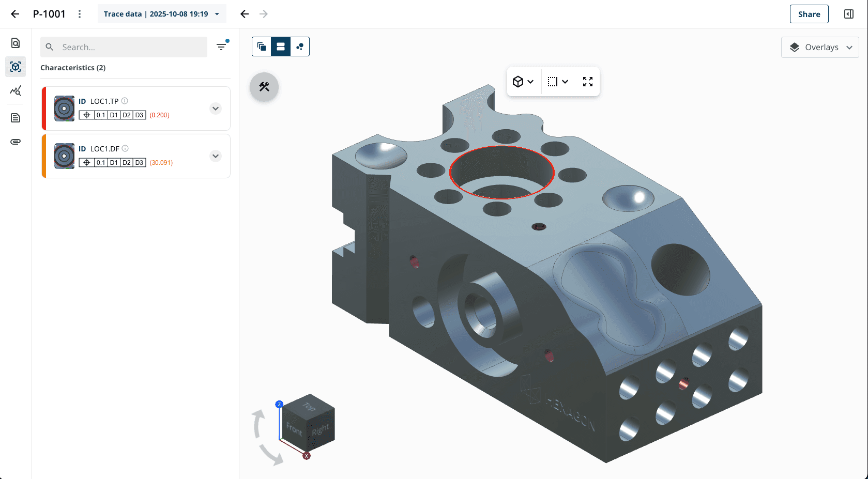This screenshot has width=868, height=479.
Task: Select the 3D characteristics view sidebar icon
Action: click(16, 67)
